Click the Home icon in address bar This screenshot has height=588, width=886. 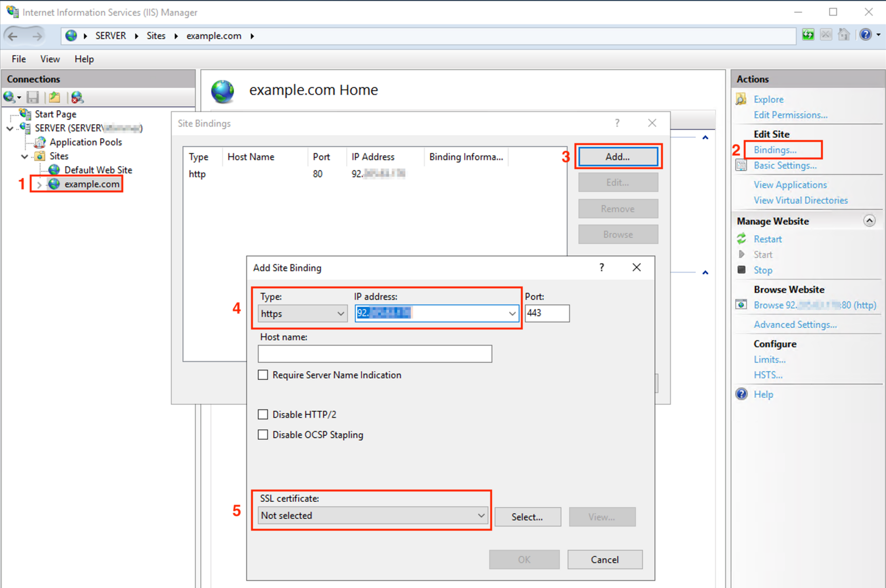point(844,35)
